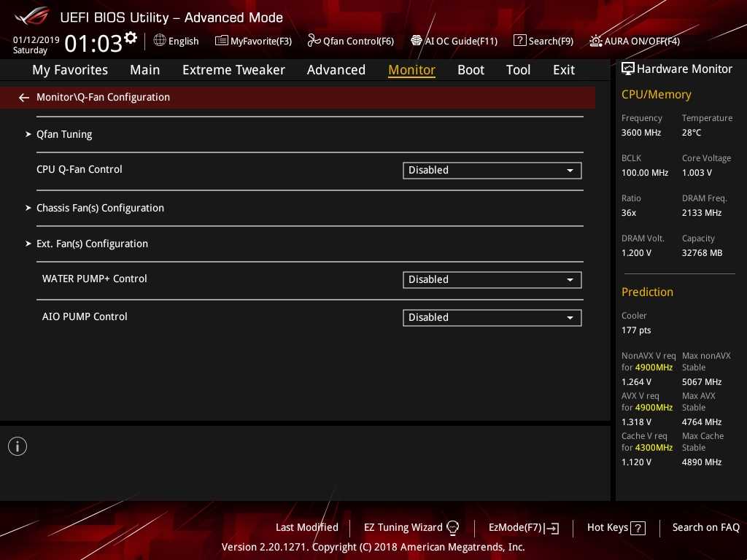The height and width of the screenshot is (560, 747).
Task: Expand Chassis Fan(s) Configuration
Action: [x=100, y=208]
